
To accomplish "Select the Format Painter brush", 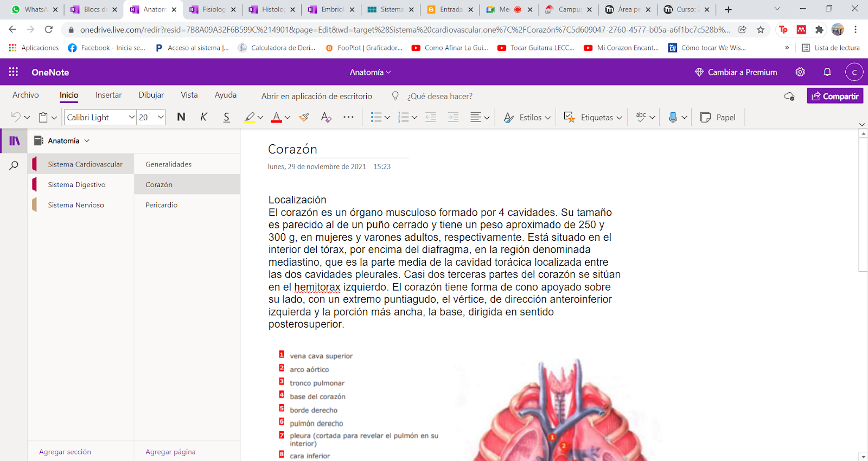I will click(x=304, y=117).
